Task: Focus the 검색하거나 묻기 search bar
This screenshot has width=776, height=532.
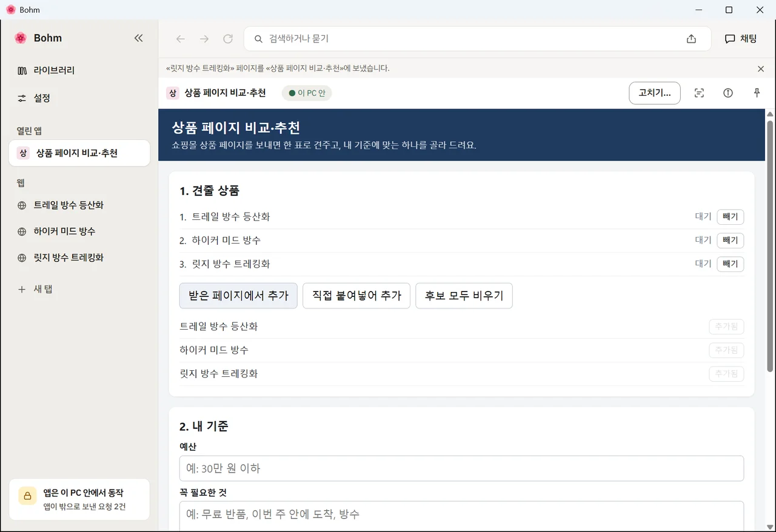Action: (477, 39)
